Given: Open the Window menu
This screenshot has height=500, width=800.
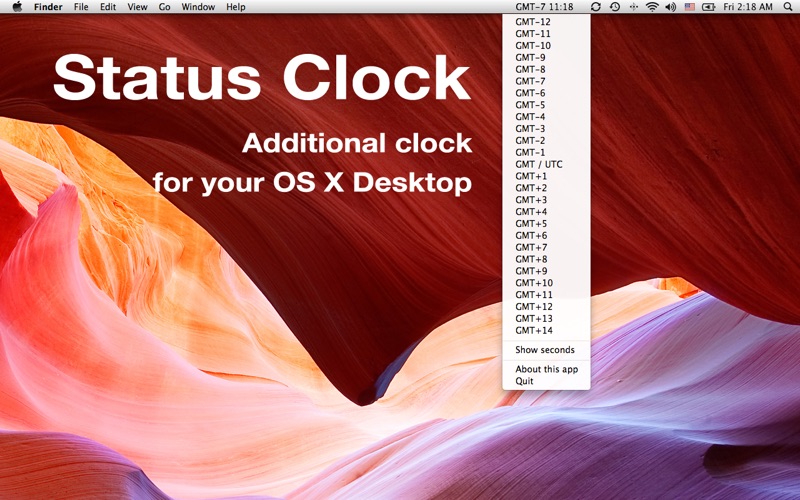Looking at the screenshot, I should click(198, 7).
